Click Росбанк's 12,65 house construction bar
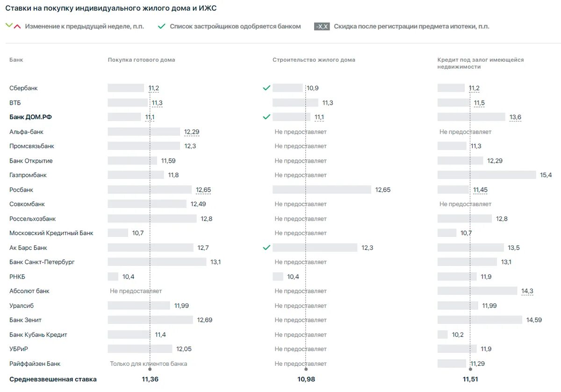Image resolution: width=561 pixels, height=392 pixels. tap(322, 190)
